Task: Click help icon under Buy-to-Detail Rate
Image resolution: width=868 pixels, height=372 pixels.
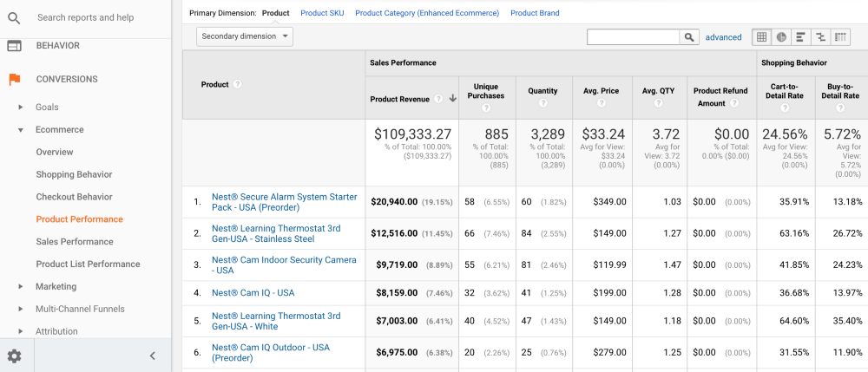Action: pyautogui.click(x=840, y=108)
